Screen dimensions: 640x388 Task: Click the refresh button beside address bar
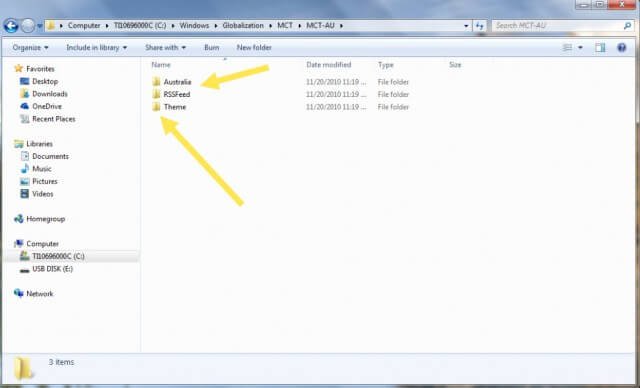pyautogui.click(x=480, y=26)
